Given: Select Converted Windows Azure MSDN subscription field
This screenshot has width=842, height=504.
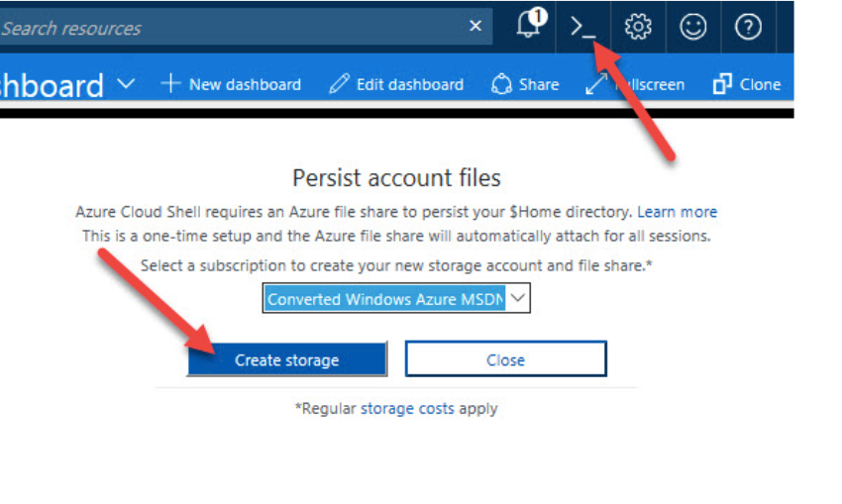Looking at the screenshot, I should pos(396,298).
